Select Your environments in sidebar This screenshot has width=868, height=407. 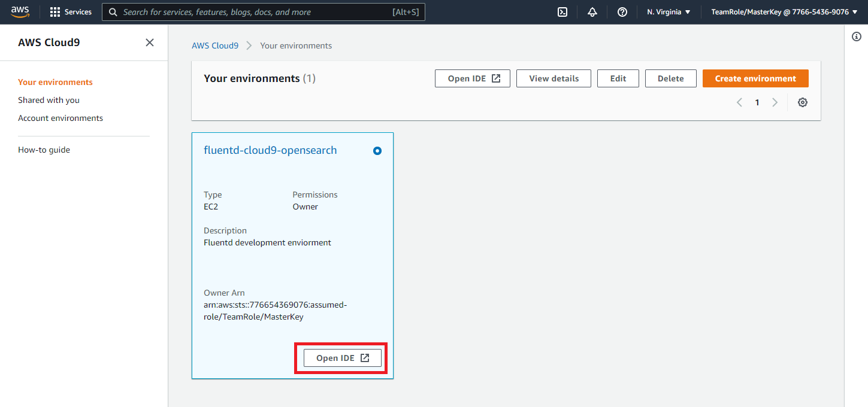(55, 82)
